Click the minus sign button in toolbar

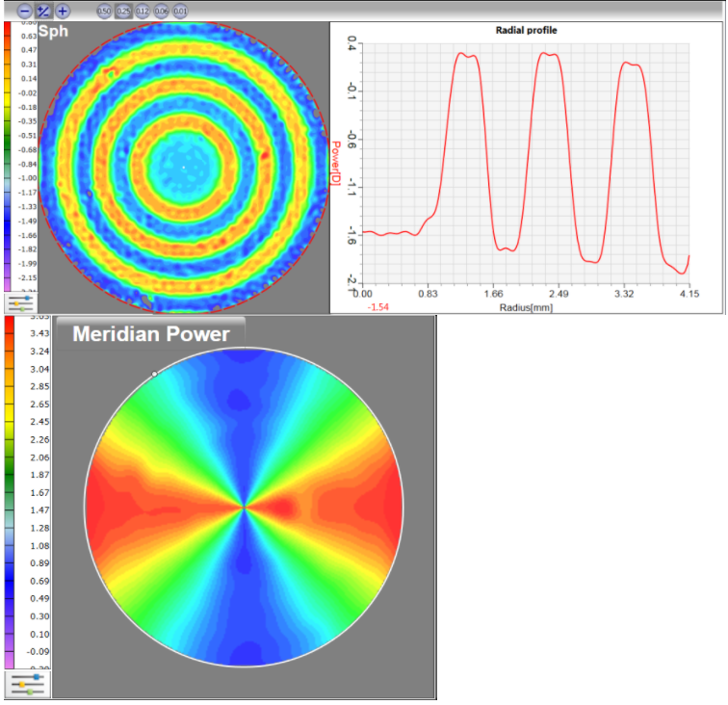pos(25,12)
